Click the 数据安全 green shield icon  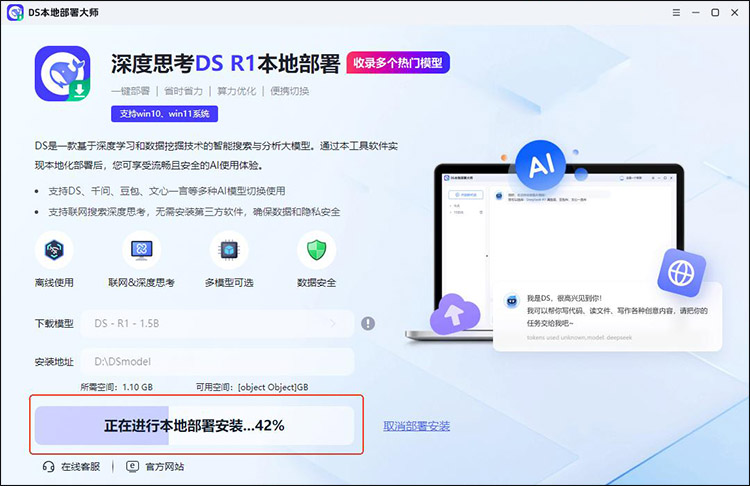click(316, 250)
